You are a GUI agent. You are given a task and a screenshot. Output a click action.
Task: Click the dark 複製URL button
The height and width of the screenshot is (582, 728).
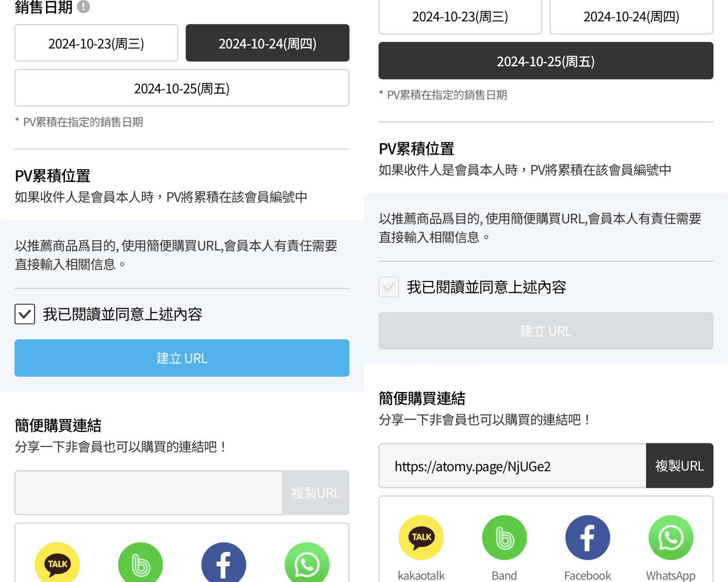(x=679, y=466)
